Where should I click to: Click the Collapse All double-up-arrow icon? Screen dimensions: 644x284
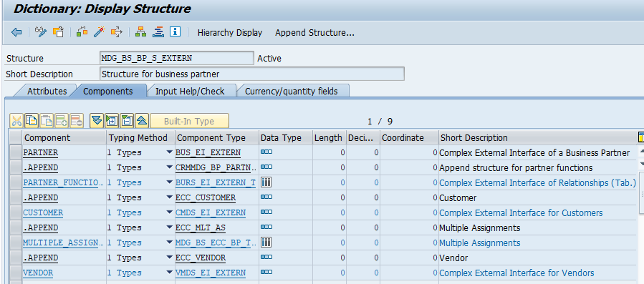(x=142, y=121)
